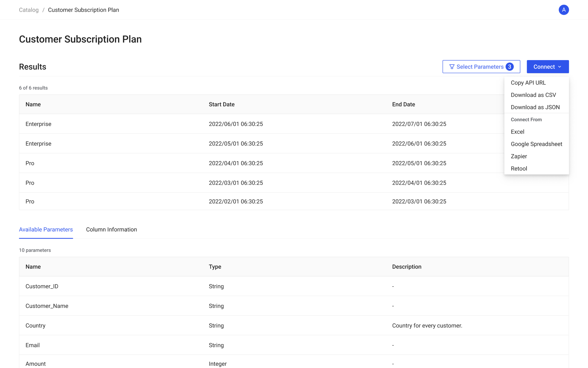Click the Start Date column header

pos(222,105)
